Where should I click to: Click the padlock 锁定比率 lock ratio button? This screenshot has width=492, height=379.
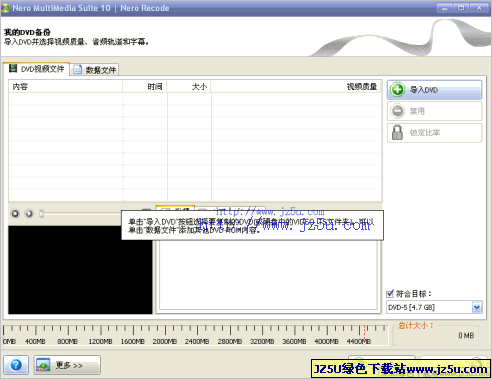pyautogui.click(x=435, y=133)
